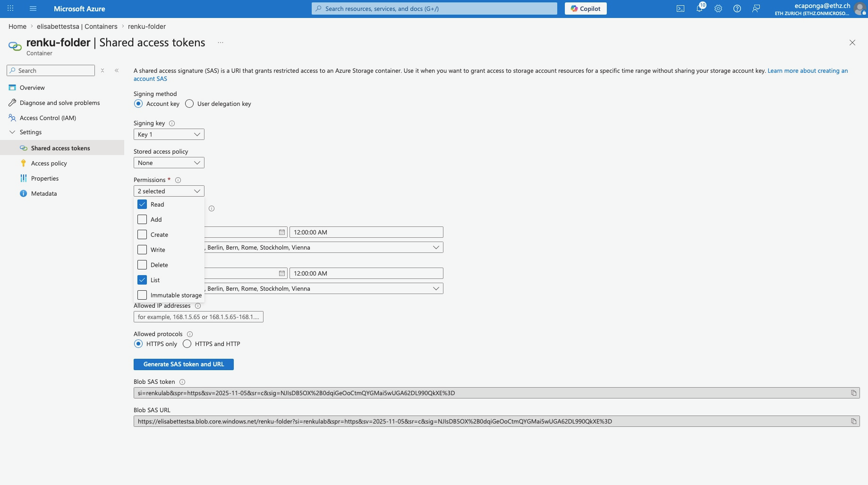Click the start time 12:00:00 AM field
Screen dimensions: 868x485
point(366,232)
